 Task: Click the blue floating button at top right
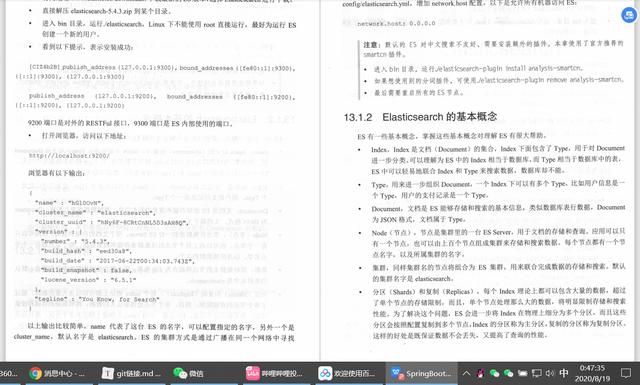(x=629, y=15)
